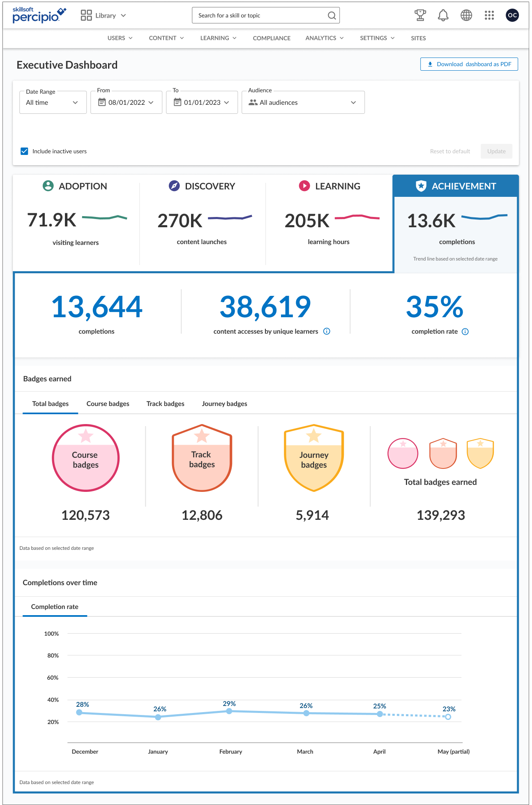This screenshot has width=532, height=805.
Task: Click the large Journey badges shield
Action: tap(314, 458)
